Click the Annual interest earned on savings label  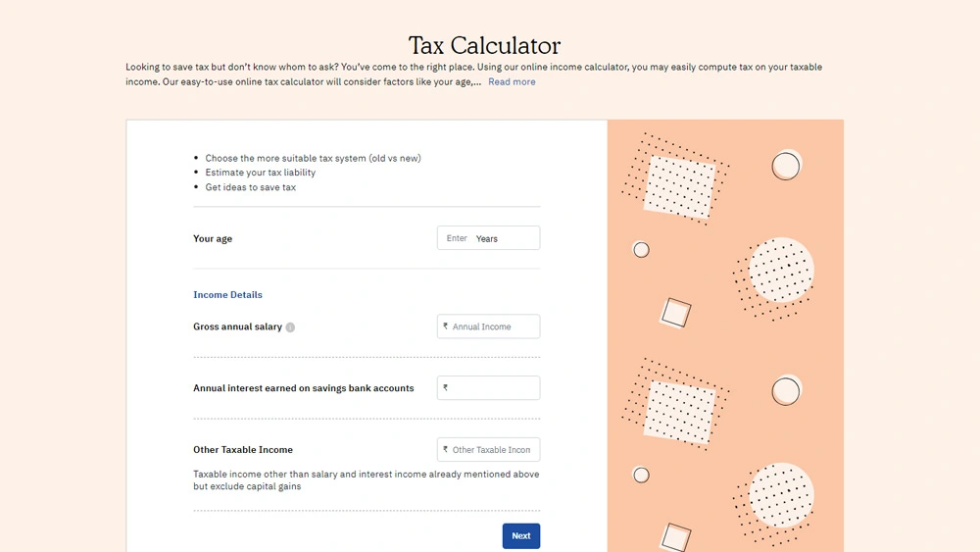(x=303, y=388)
